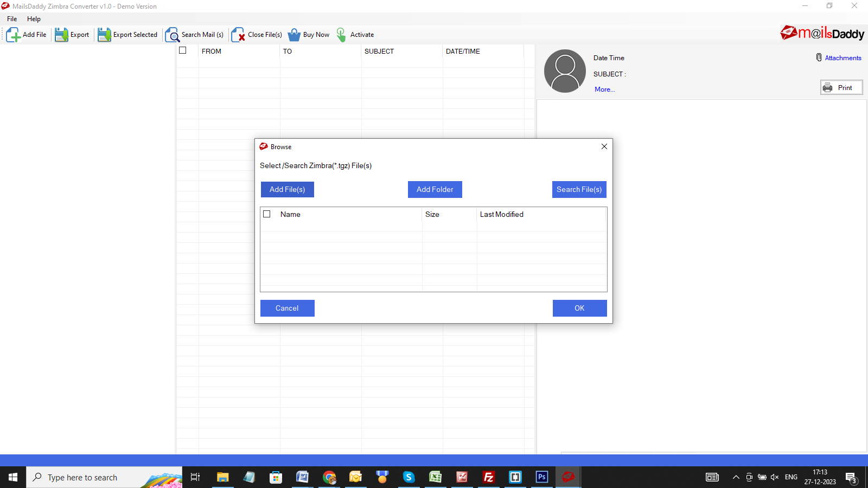
Task: Cancel the Browse dialog
Action: pyautogui.click(x=288, y=308)
